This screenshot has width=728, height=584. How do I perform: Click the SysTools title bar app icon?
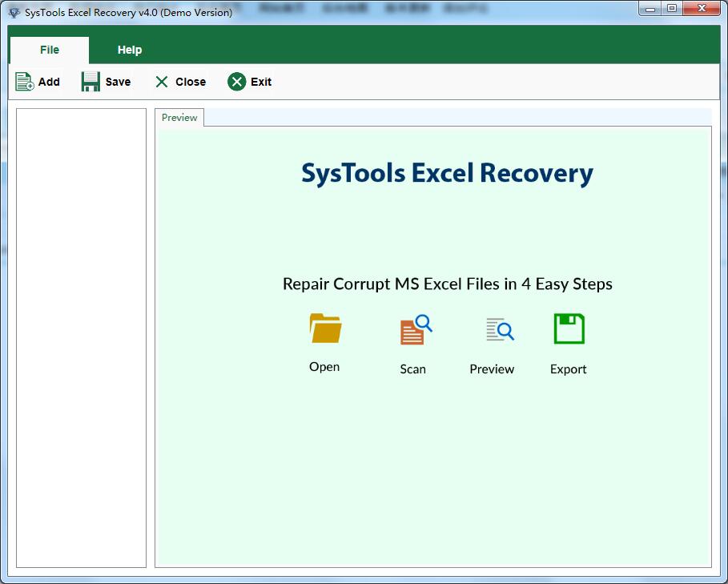click(14, 12)
